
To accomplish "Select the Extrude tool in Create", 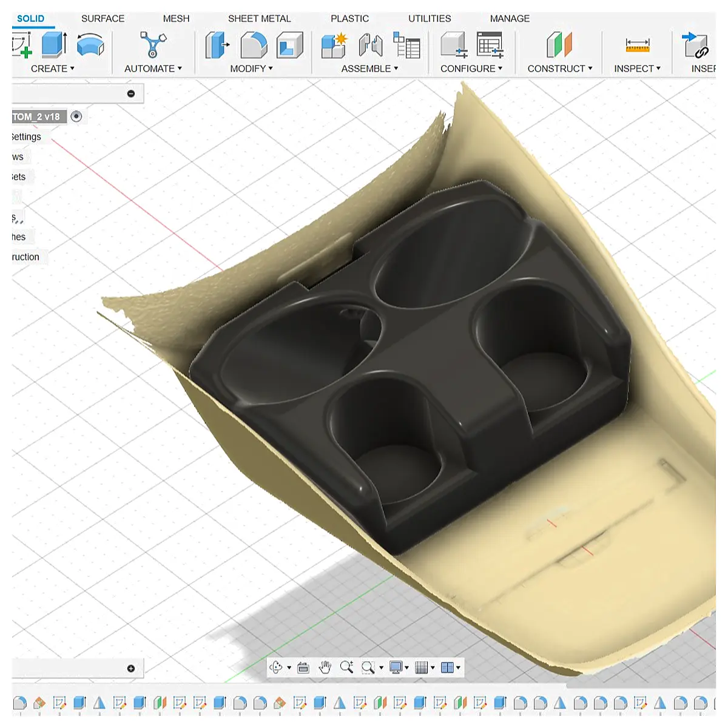I will pyautogui.click(x=54, y=45).
